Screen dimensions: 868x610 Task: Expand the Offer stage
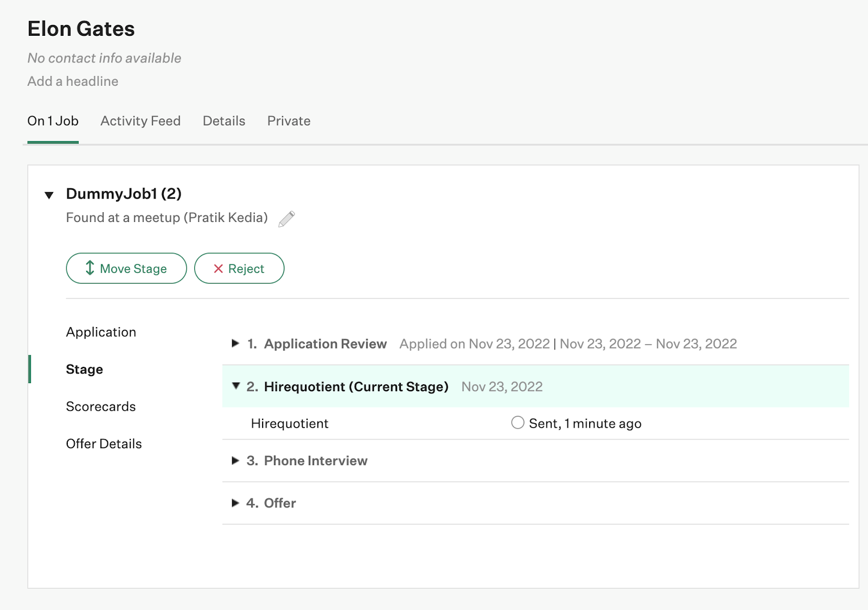point(235,503)
